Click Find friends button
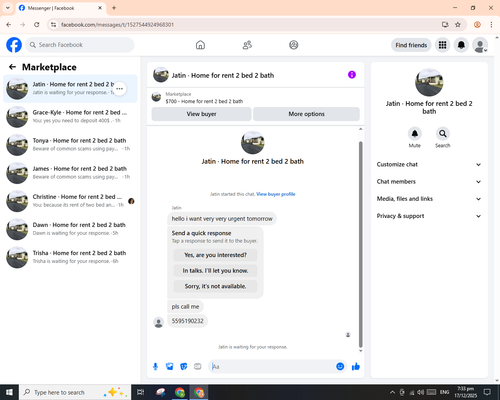Image resolution: width=500 pixels, height=400 pixels. coord(411,45)
